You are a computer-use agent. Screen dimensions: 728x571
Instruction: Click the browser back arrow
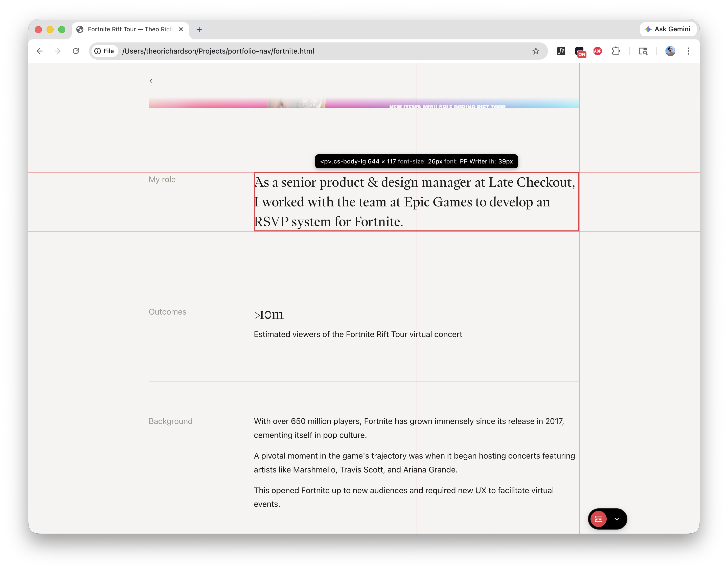pyautogui.click(x=39, y=51)
